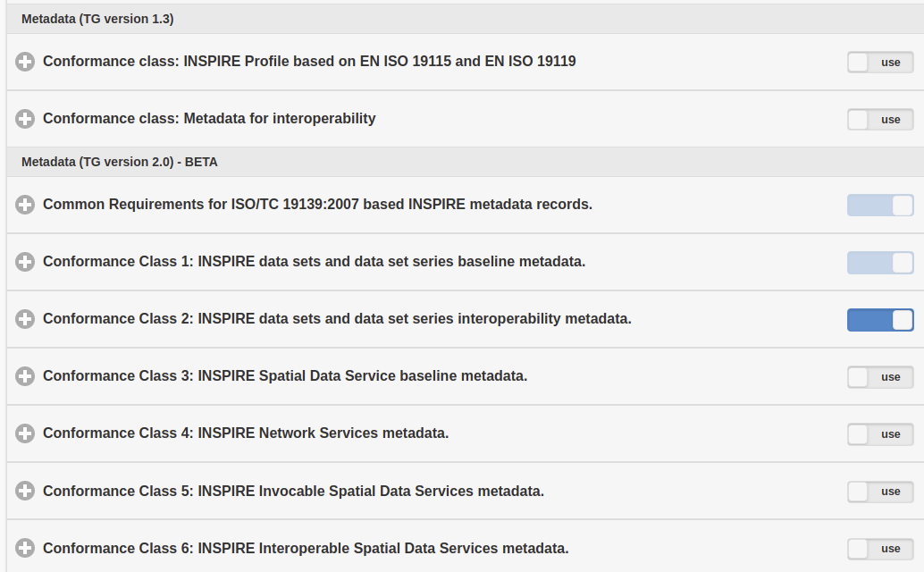This screenshot has height=572, width=924.
Task: Enable use toggle for Conformance Class 3
Action: coord(880,376)
